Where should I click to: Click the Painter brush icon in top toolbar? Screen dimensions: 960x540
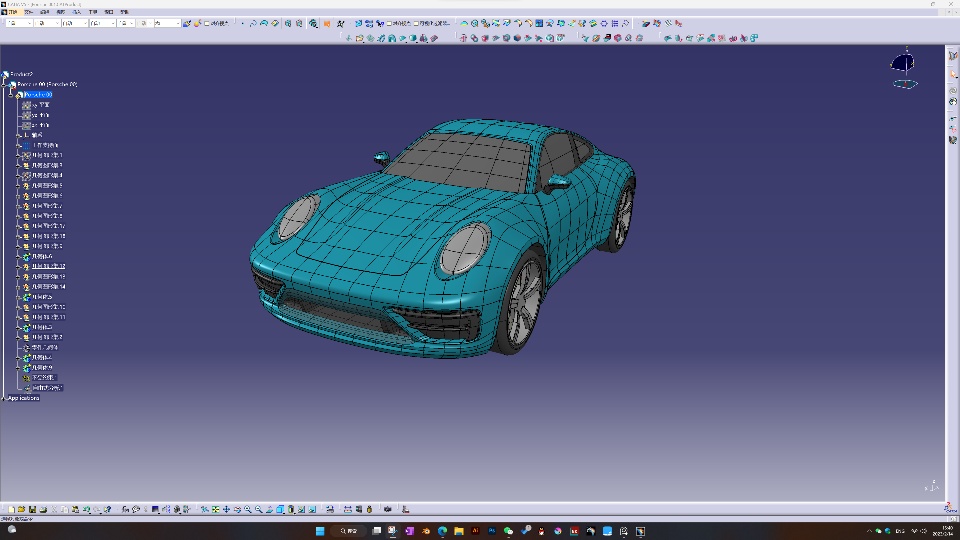[187, 23]
